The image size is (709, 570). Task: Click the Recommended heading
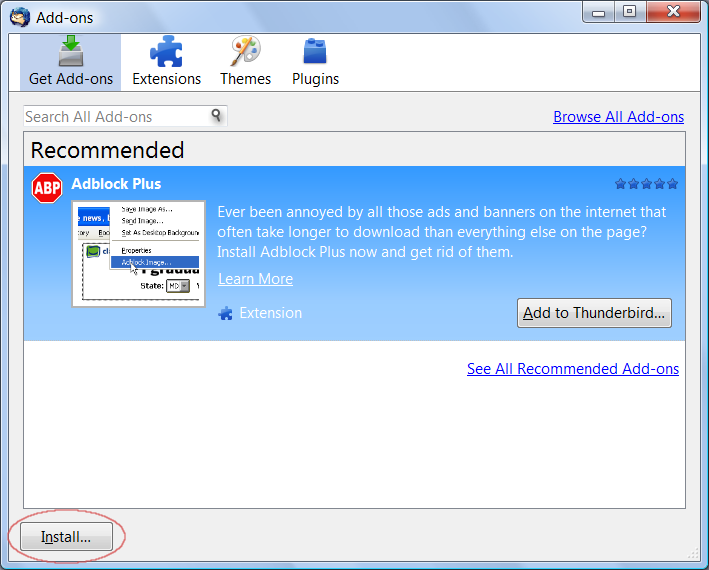pyautogui.click(x=108, y=150)
